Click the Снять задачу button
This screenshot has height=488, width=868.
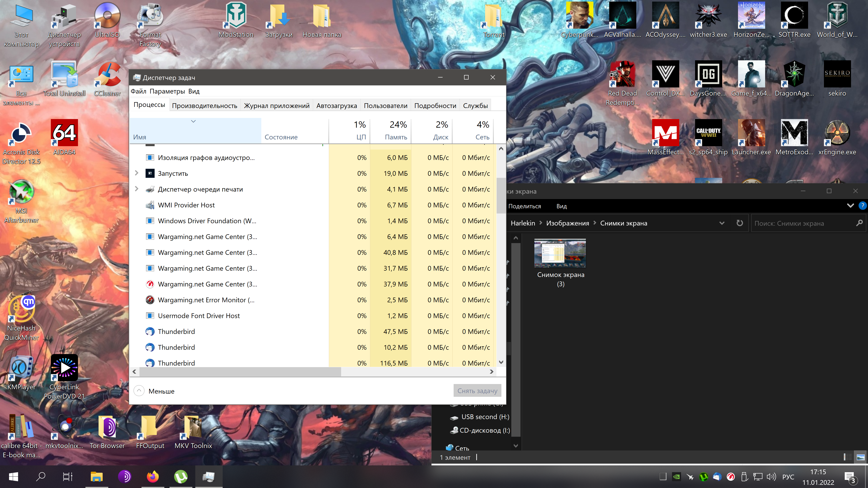click(477, 391)
